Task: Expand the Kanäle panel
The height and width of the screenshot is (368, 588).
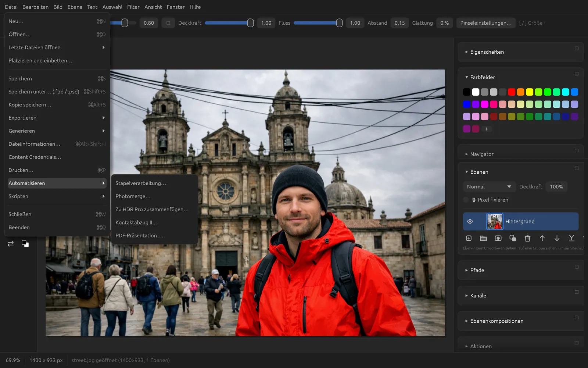Action: point(466,296)
